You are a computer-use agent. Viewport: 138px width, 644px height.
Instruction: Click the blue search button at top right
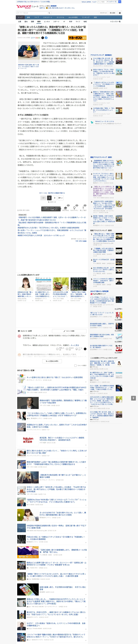[120, 2]
